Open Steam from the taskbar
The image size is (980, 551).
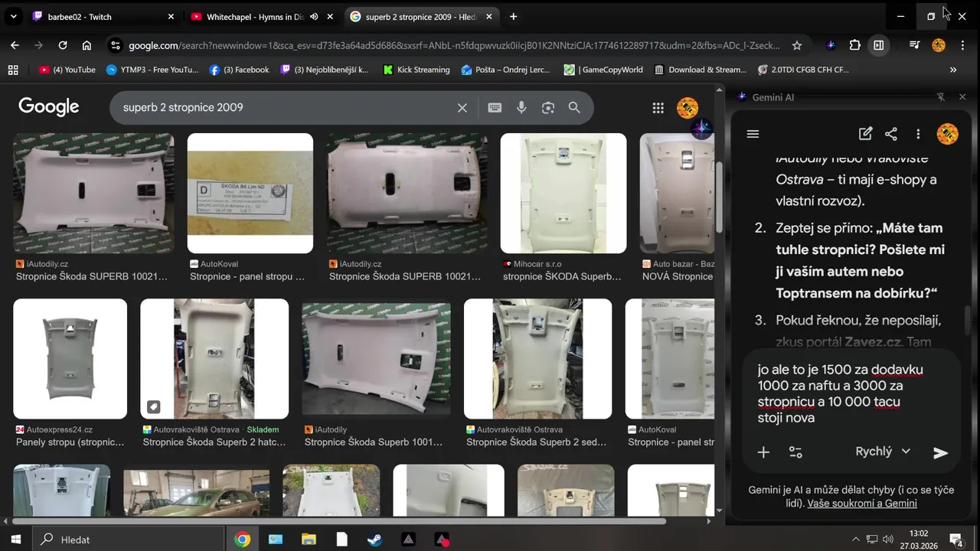[375, 540]
